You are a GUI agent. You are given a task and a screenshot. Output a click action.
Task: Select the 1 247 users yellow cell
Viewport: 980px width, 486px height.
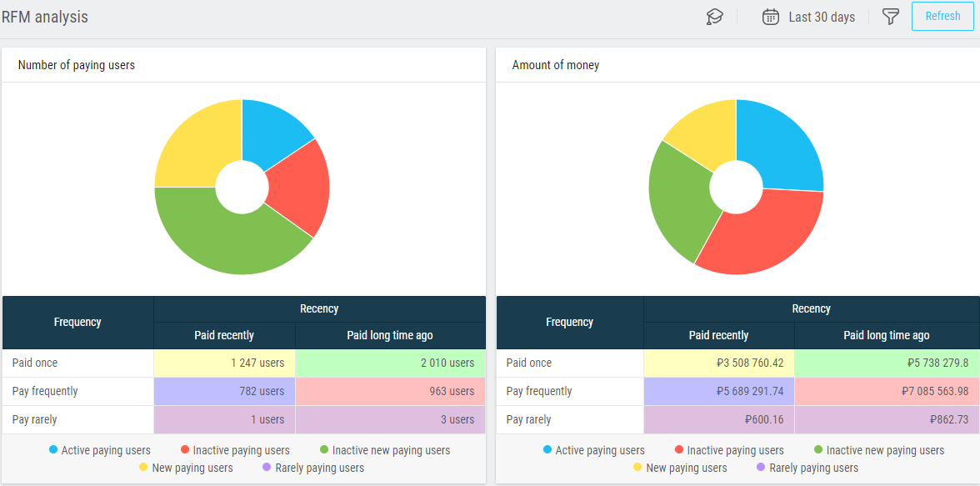tap(224, 363)
